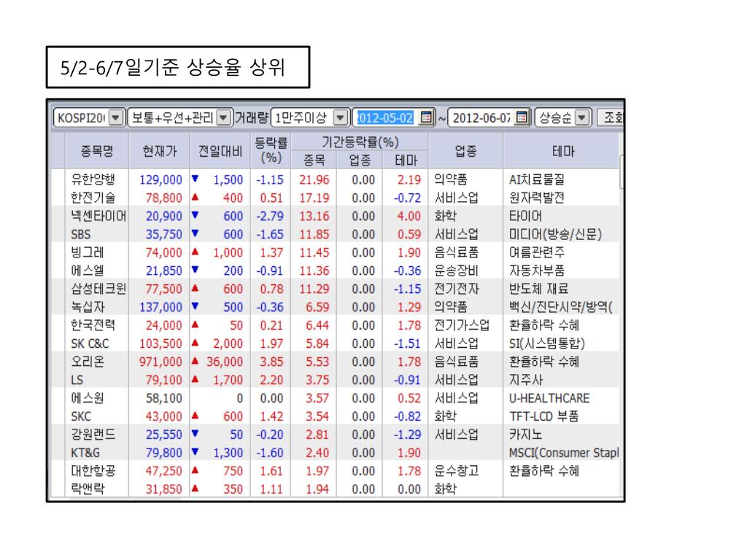Click the 36,000 daily change value
Screen dimensions: 747x560
point(225,362)
